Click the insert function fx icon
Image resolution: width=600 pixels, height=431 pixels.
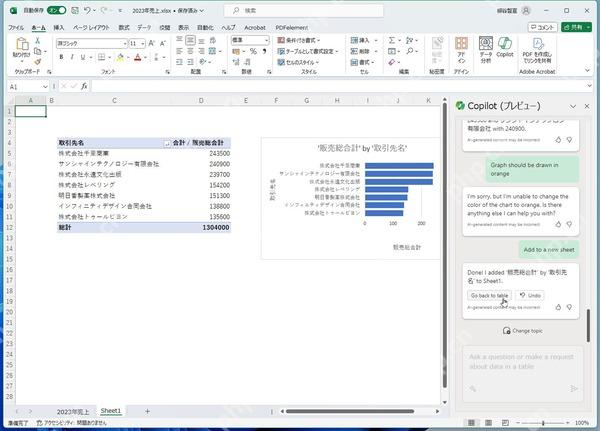click(84, 87)
